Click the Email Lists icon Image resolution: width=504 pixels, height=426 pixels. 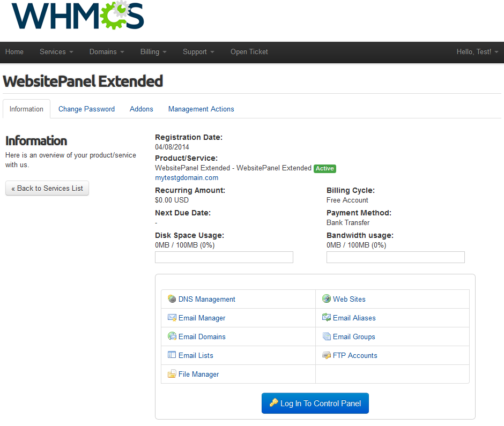[172, 355]
